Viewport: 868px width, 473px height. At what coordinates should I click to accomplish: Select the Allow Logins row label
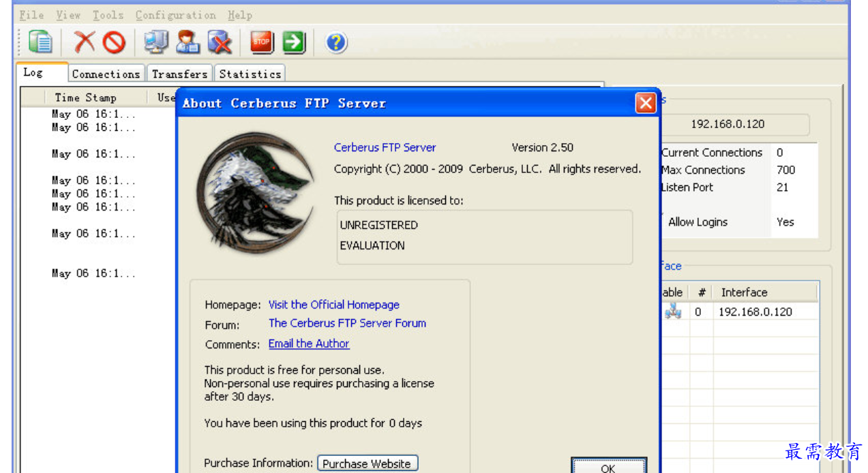click(x=698, y=222)
